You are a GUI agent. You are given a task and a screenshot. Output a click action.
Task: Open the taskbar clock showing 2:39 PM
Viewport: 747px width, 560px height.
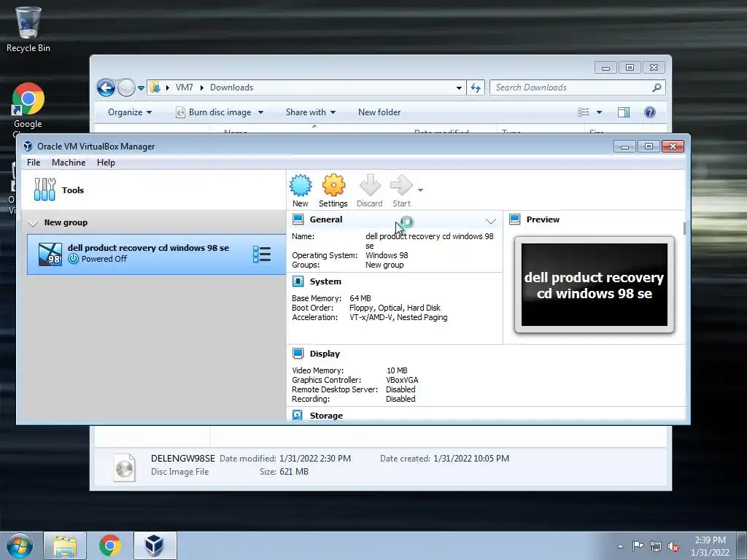pos(710,546)
